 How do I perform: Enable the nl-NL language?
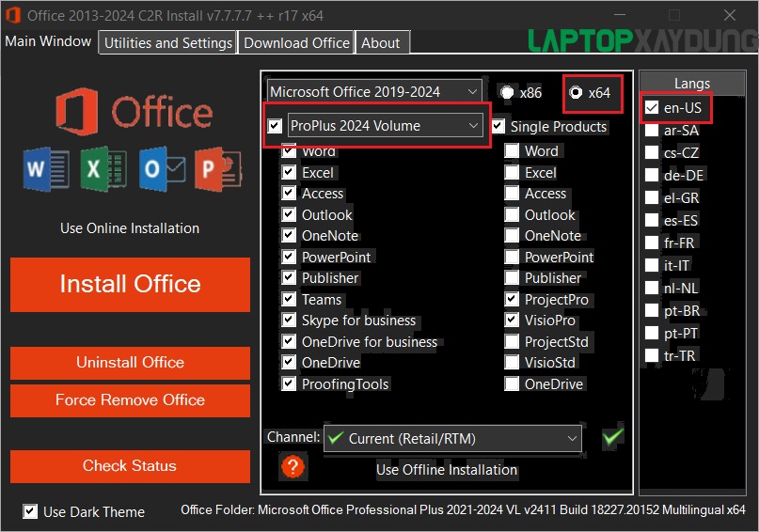652,289
